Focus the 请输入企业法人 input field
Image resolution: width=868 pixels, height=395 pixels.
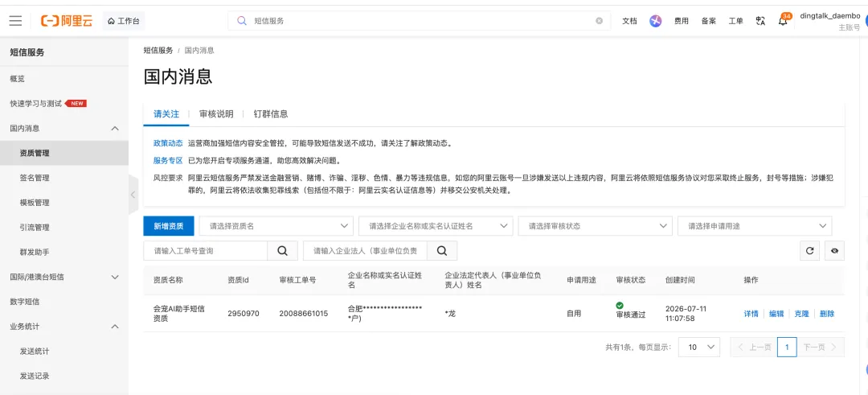click(365, 251)
